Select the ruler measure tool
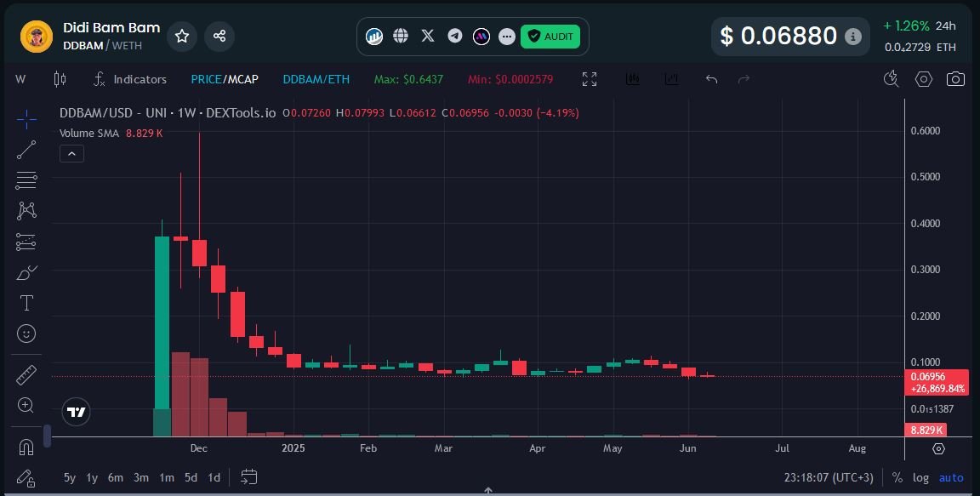 [x=26, y=375]
